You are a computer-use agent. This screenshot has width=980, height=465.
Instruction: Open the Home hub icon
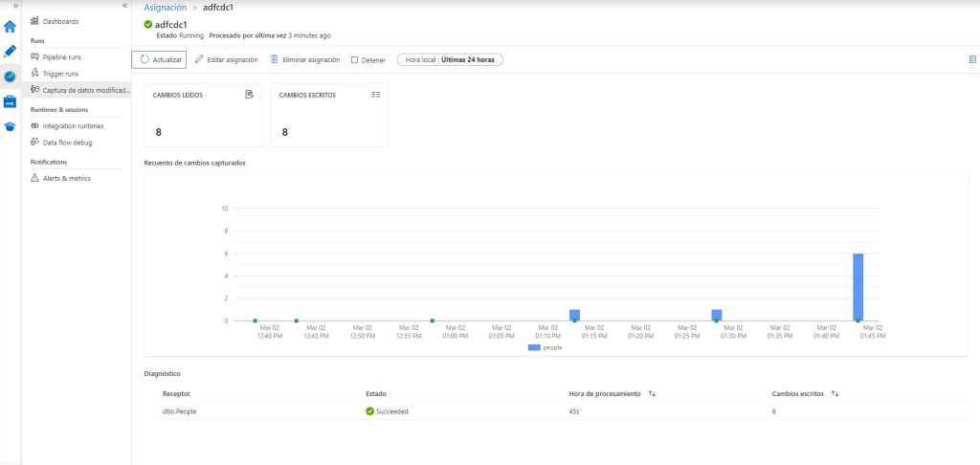tap(10, 26)
